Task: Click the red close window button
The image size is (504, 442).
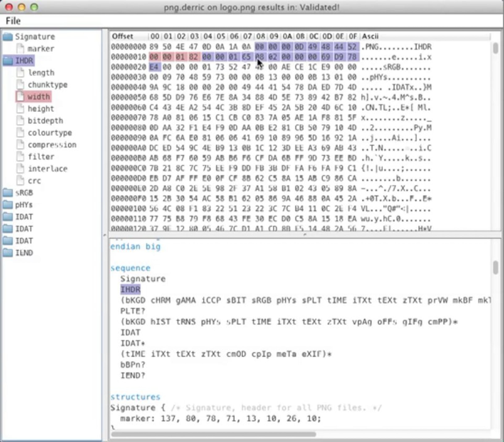Action: point(9,7)
